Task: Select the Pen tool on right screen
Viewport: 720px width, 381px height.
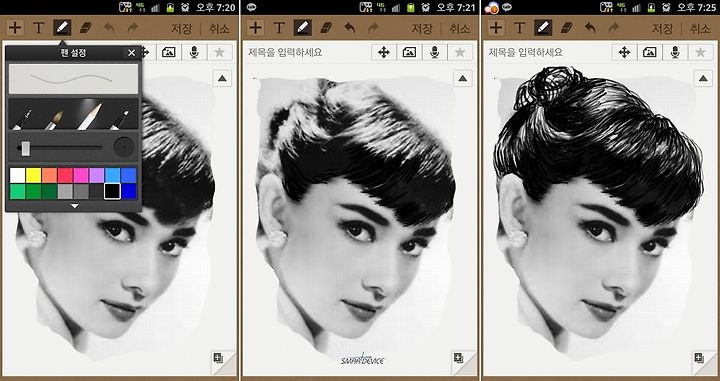Action: point(543,28)
